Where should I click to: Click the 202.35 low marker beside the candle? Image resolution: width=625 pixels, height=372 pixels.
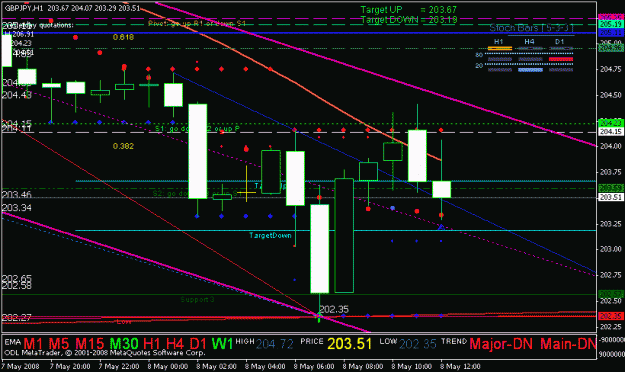(x=334, y=309)
